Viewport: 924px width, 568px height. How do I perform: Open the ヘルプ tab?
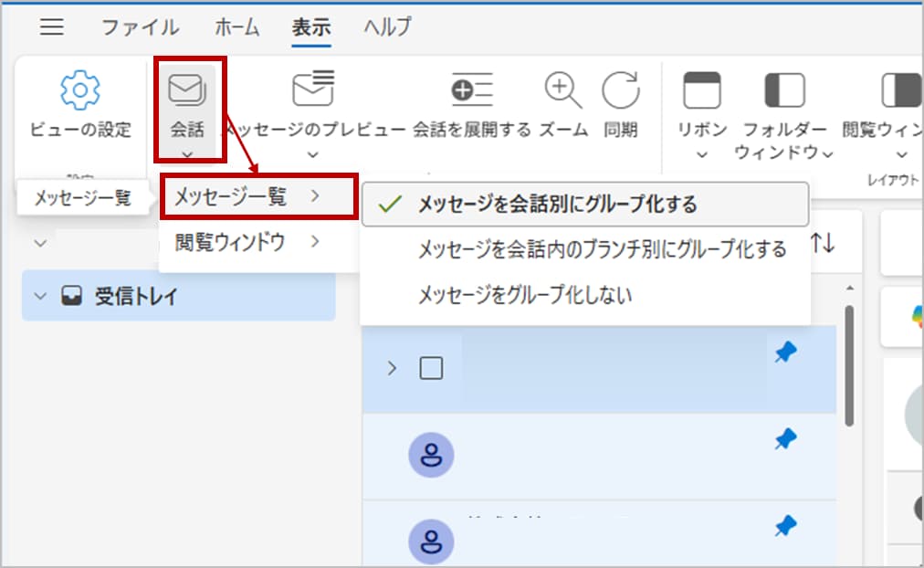tap(387, 27)
